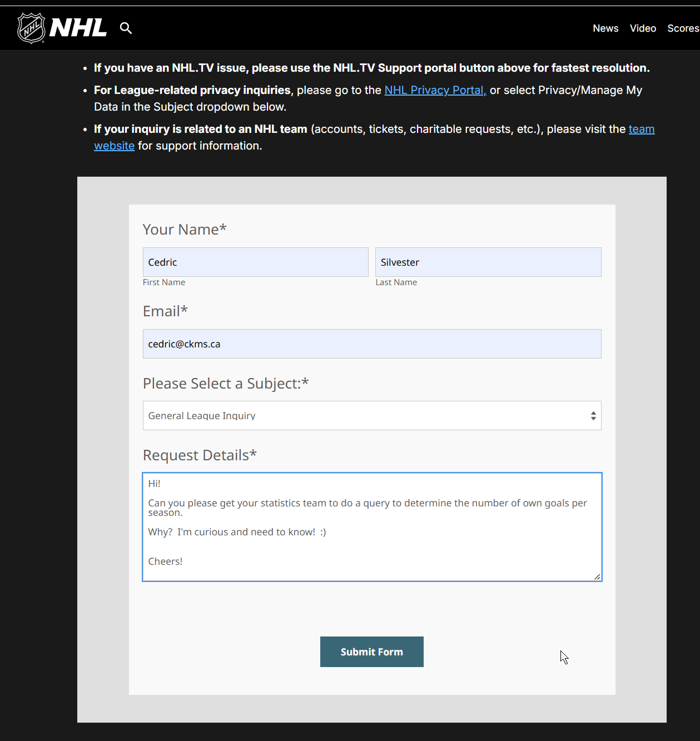The width and height of the screenshot is (700, 741).
Task: Click the 'Request Details*' label
Action: tap(200, 455)
